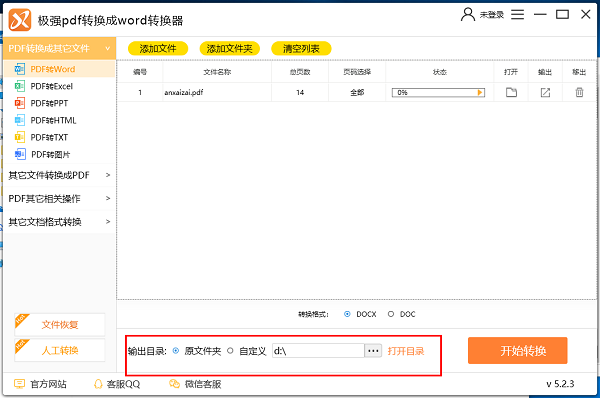
Task: Open the user account icon
Action: point(467,15)
